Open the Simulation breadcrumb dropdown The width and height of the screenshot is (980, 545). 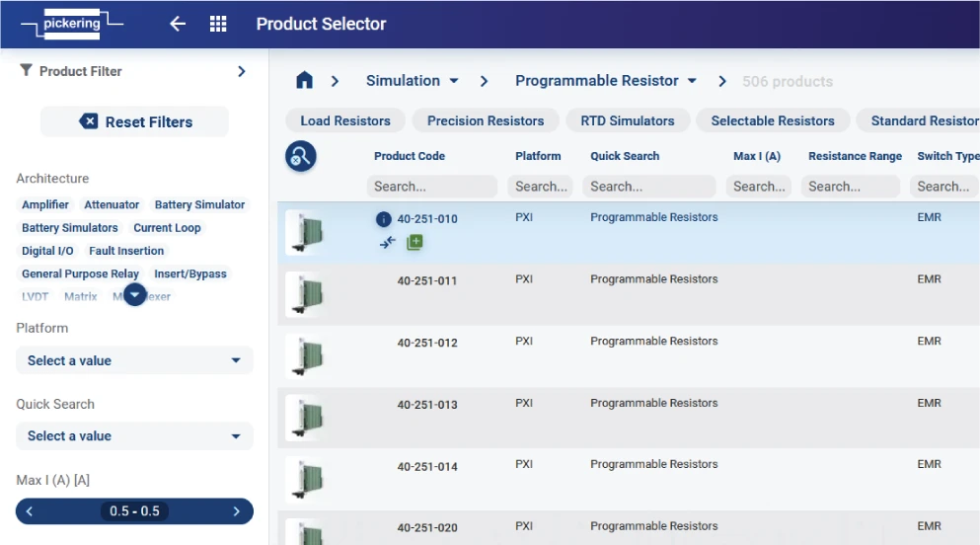[412, 81]
